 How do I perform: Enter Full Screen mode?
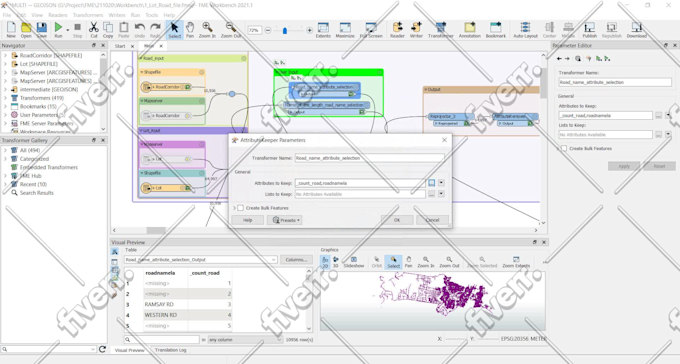(371, 30)
